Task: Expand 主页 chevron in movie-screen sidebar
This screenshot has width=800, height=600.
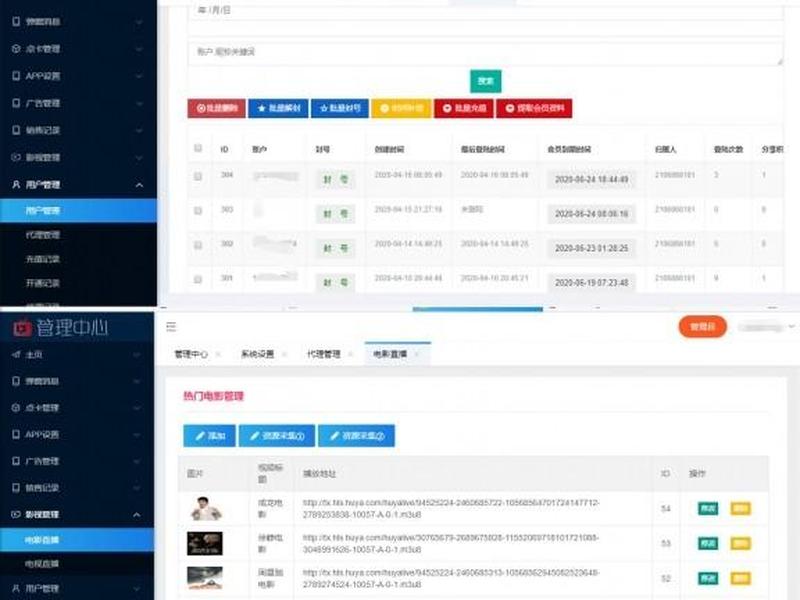Action: [x=137, y=355]
